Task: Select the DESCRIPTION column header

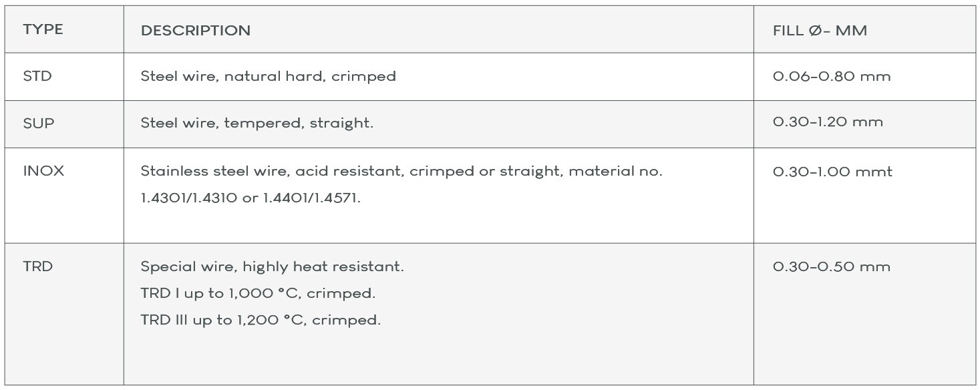Action: click(x=195, y=30)
